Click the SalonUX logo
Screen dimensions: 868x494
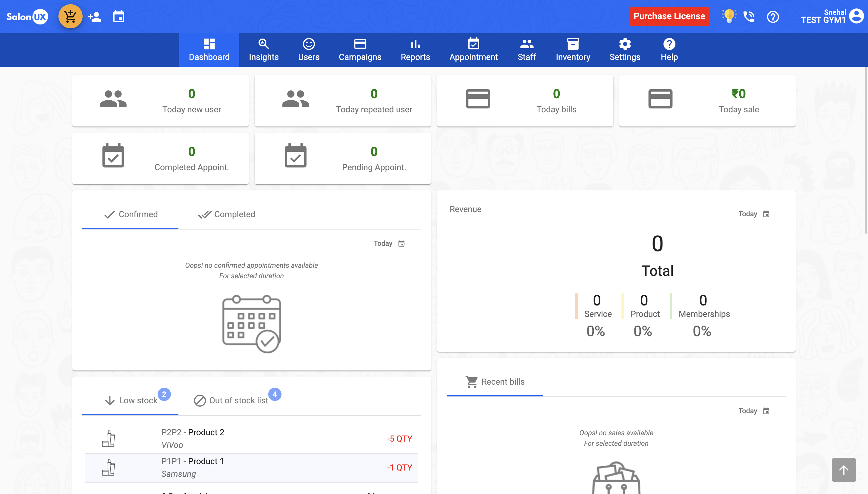coord(27,16)
